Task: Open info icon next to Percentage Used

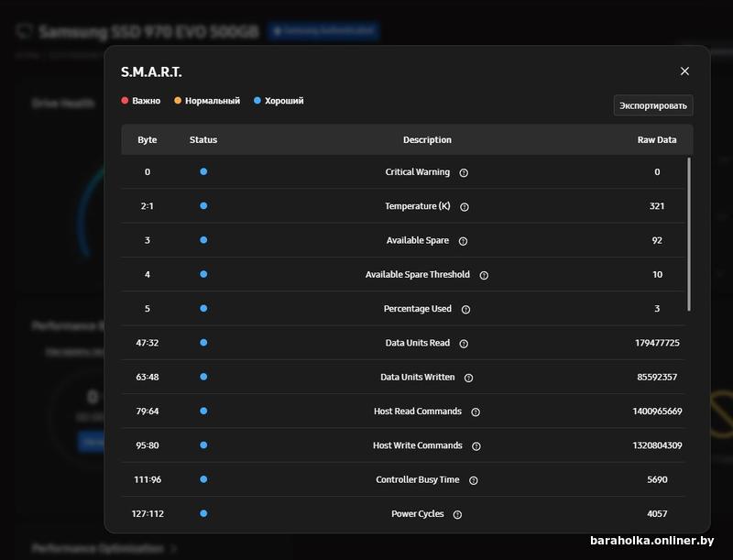Action: [x=465, y=310]
